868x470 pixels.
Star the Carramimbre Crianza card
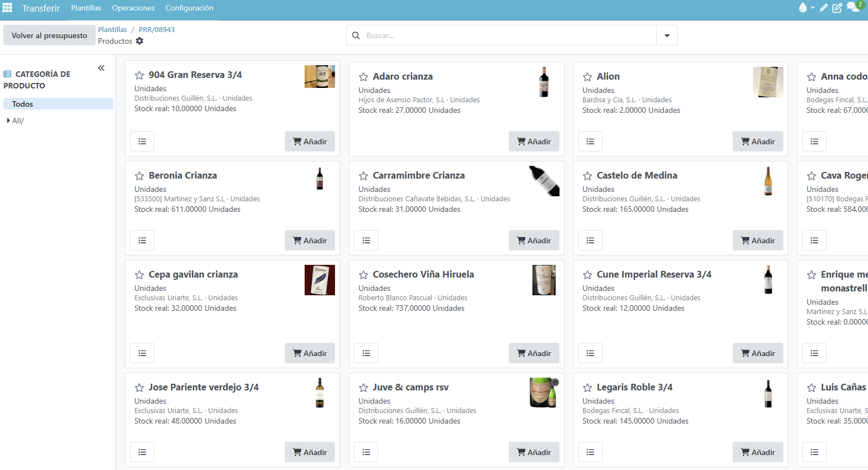pyautogui.click(x=363, y=176)
